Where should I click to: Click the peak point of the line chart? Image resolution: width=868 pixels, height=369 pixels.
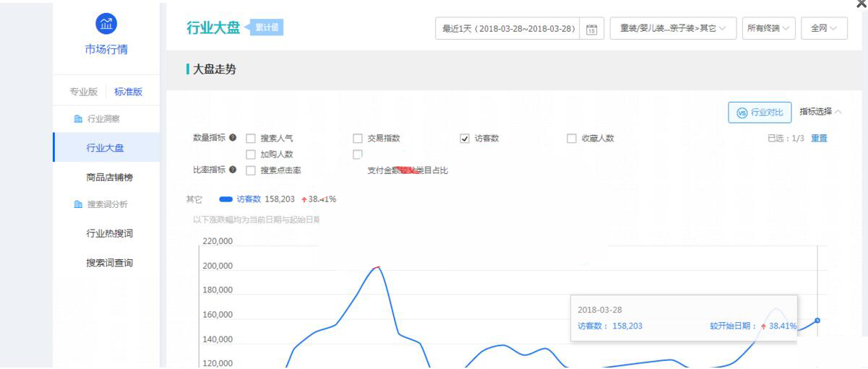click(377, 267)
